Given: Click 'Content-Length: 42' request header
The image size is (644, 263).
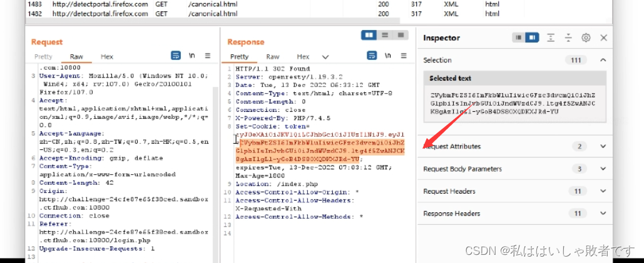Looking at the screenshot, I should point(76,182).
